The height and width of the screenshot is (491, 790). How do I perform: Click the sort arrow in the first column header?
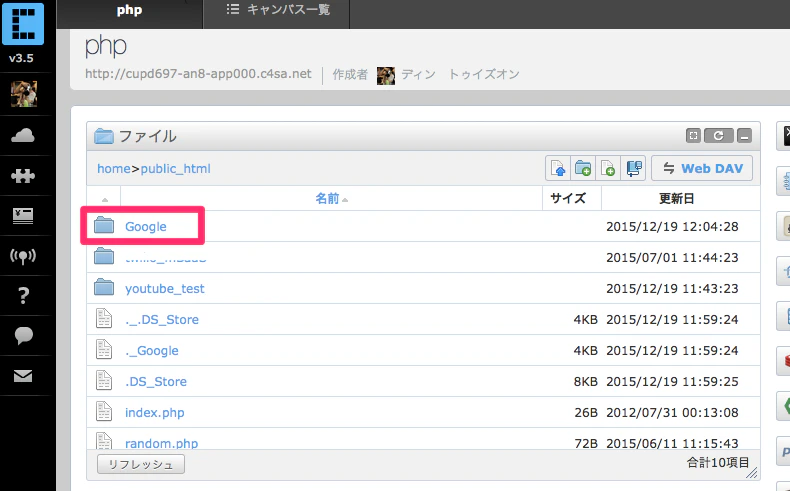(x=105, y=200)
